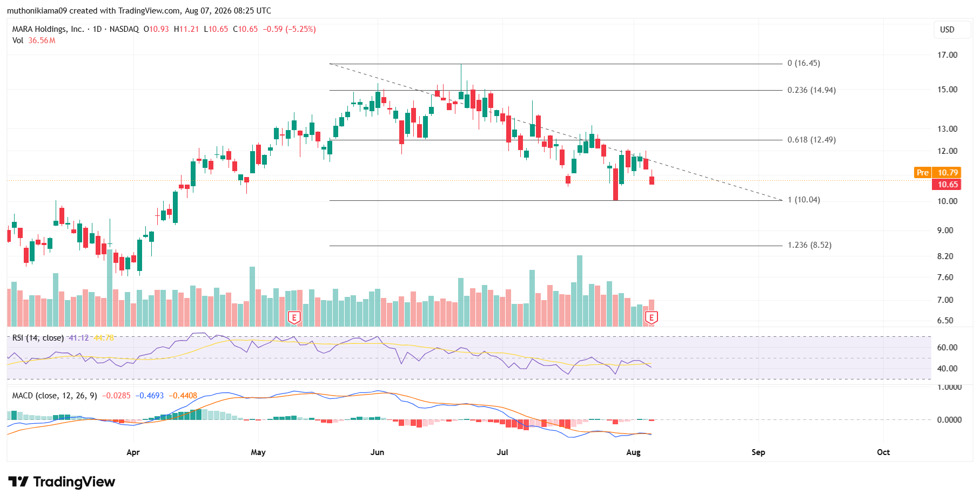
Task: Click the Fib level label '1 (10.04)'
Action: pyautogui.click(x=803, y=200)
